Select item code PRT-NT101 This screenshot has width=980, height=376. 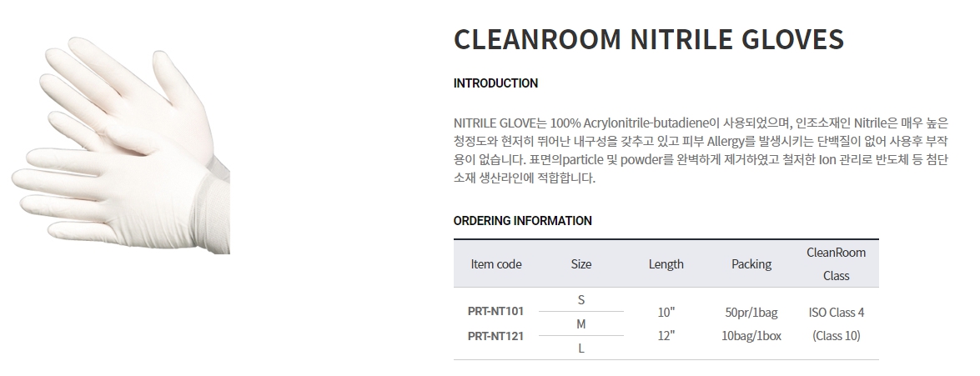tap(495, 312)
